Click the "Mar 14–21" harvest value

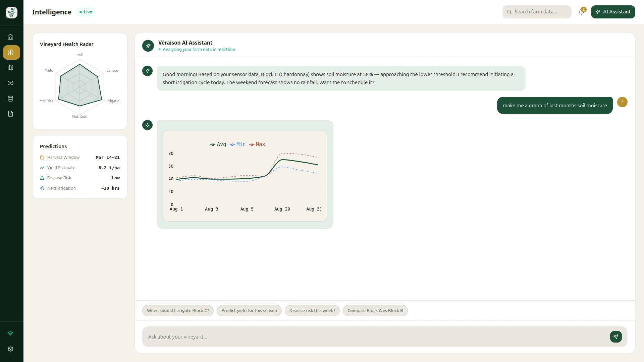click(108, 158)
